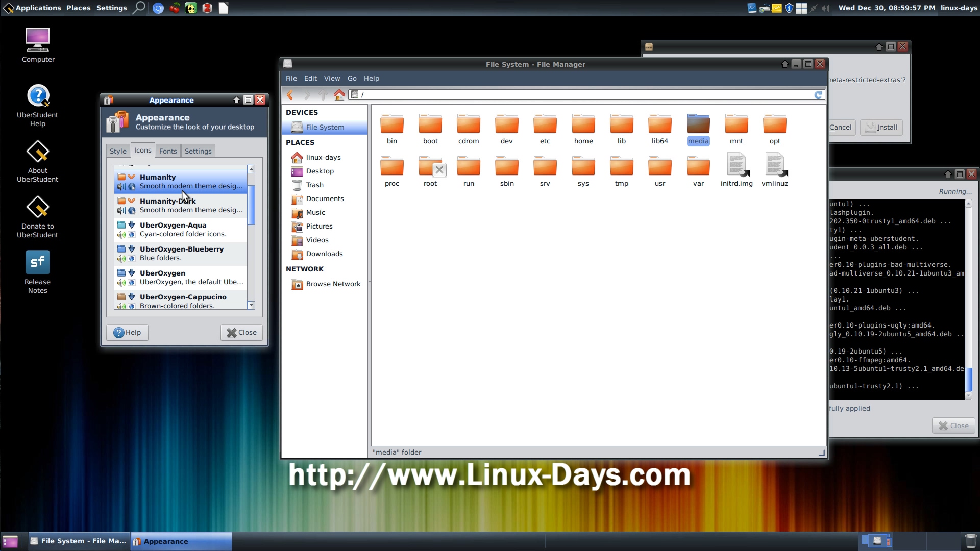Open the Places menu
The width and height of the screenshot is (980, 551).
78,8
